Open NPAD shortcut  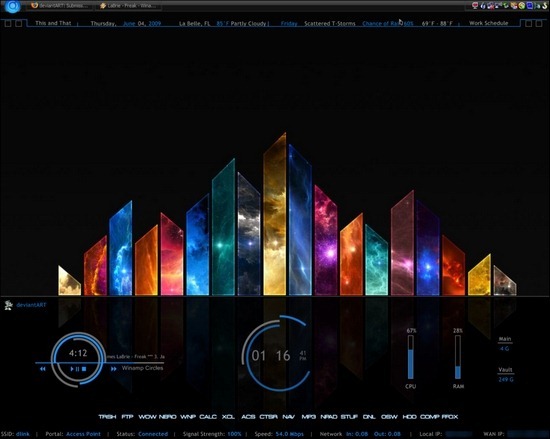(x=329, y=417)
